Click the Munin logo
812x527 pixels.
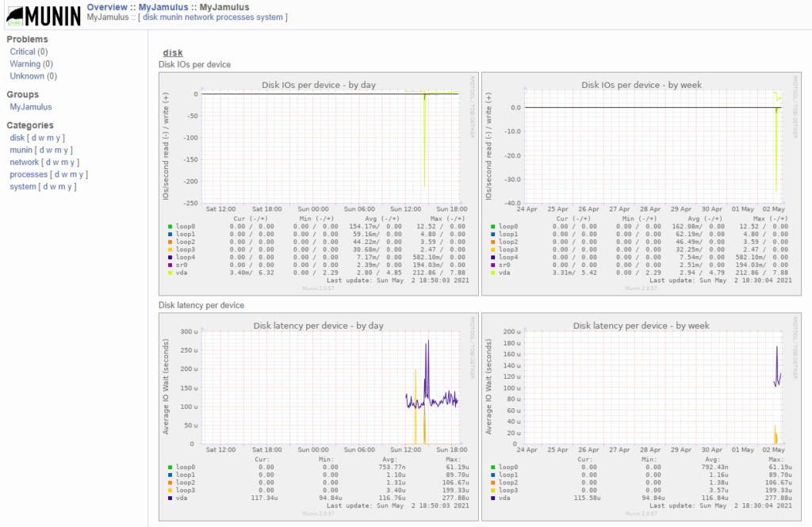point(44,16)
